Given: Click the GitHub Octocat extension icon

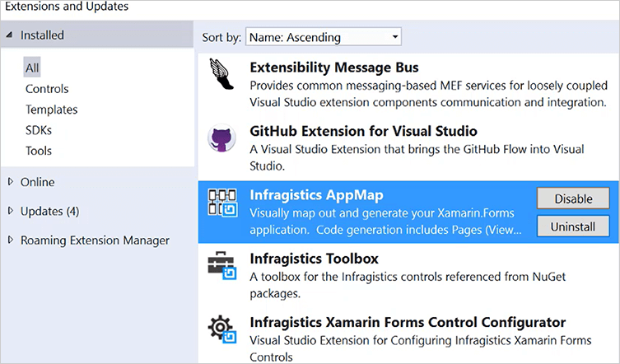Looking at the screenshot, I should [x=221, y=138].
